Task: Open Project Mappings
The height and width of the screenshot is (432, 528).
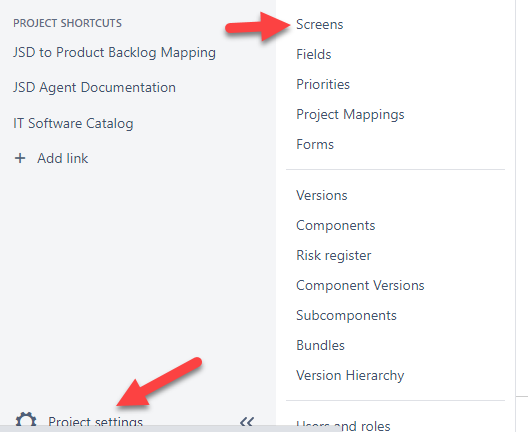Action: click(x=350, y=114)
